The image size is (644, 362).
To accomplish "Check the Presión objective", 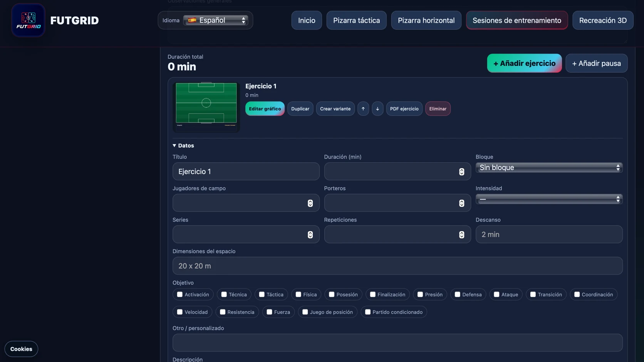I will [420, 295].
